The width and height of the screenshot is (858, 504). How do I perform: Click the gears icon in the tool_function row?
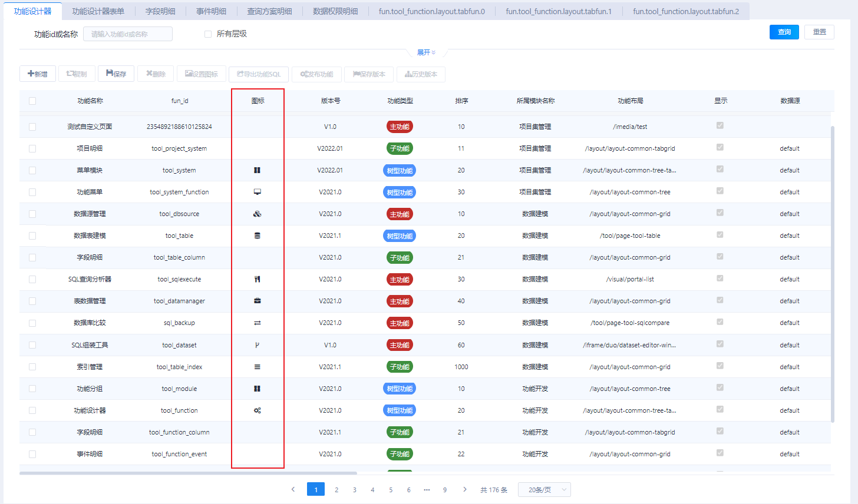(x=257, y=410)
